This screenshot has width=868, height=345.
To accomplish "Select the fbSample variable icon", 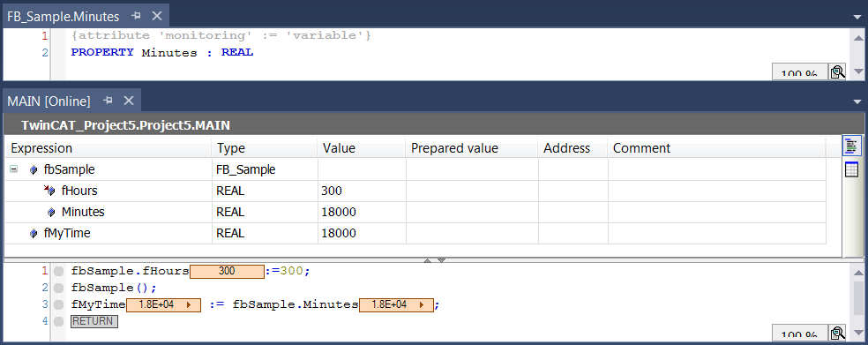I will coord(34,170).
